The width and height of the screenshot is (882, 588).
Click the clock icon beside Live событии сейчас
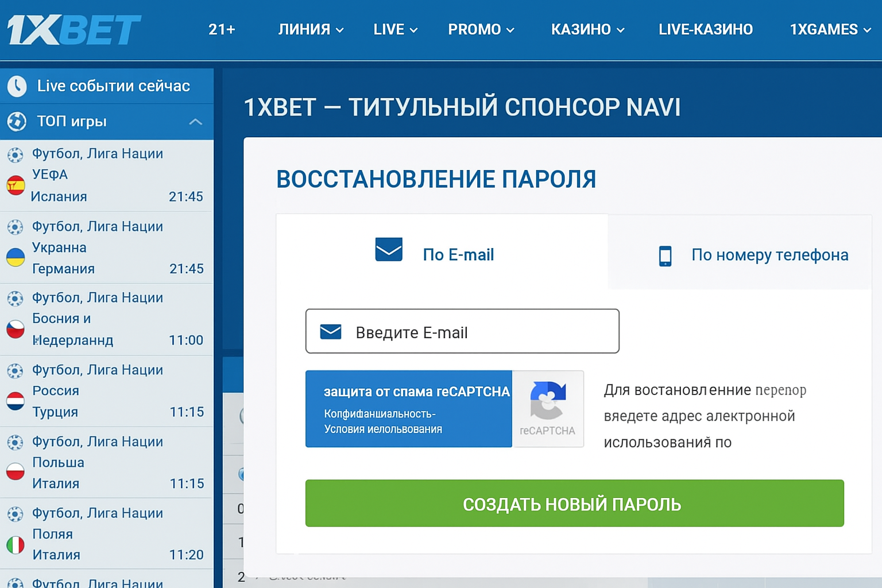pos(17,86)
